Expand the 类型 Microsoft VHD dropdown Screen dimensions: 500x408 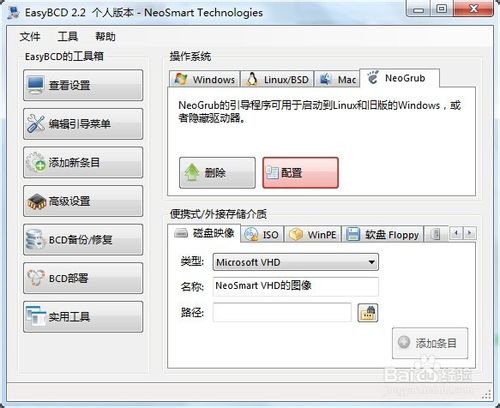(296, 262)
